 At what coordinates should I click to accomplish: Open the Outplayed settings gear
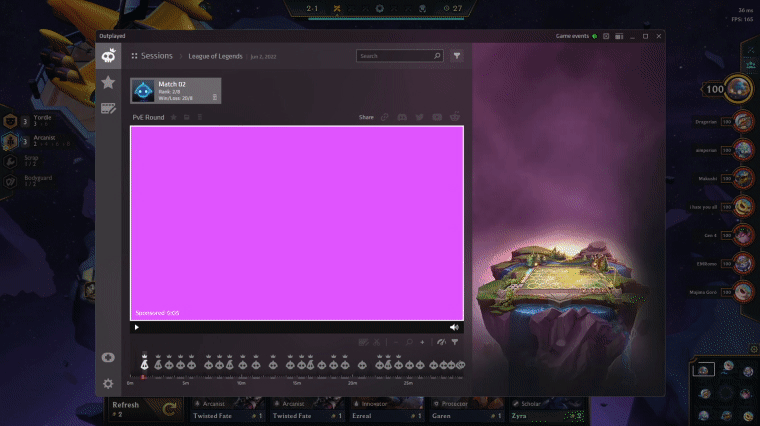click(x=108, y=384)
